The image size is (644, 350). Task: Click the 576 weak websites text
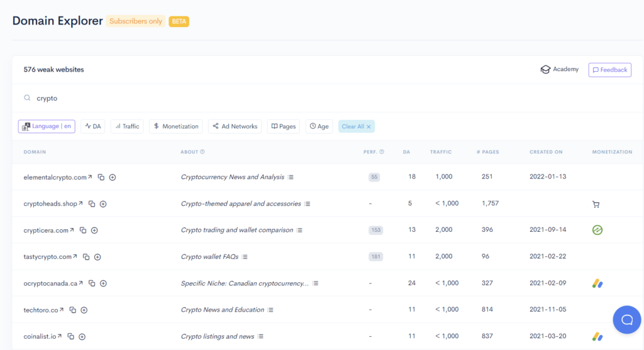click(53, 70)
